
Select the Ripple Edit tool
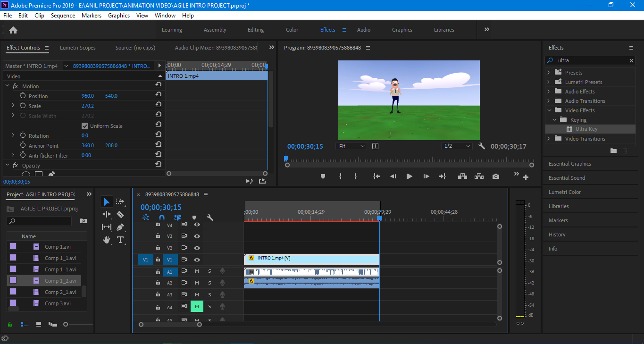[107, 215]
